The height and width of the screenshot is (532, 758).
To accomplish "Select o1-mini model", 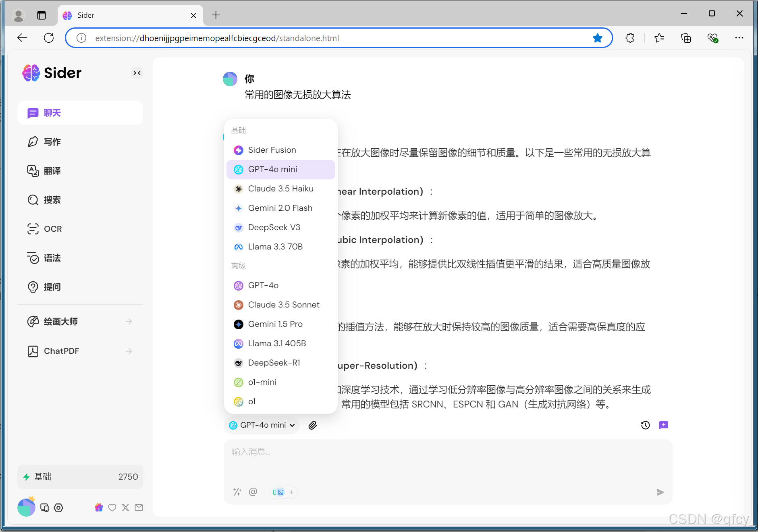I will click(281, 382).
